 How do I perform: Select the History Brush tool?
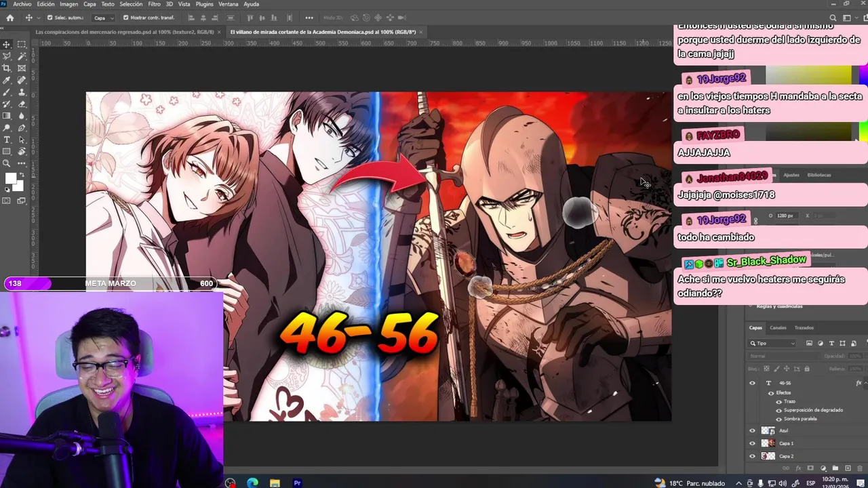pos(6,104)
